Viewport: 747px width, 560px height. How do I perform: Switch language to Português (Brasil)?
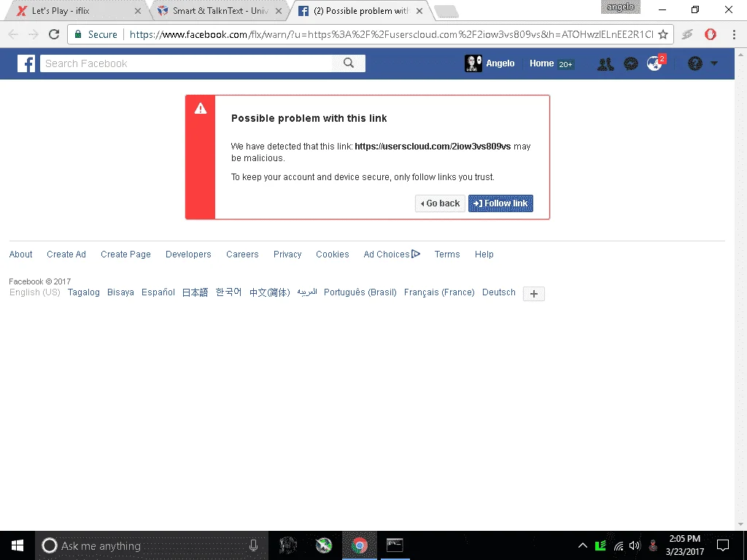click(x=360, y=292)
